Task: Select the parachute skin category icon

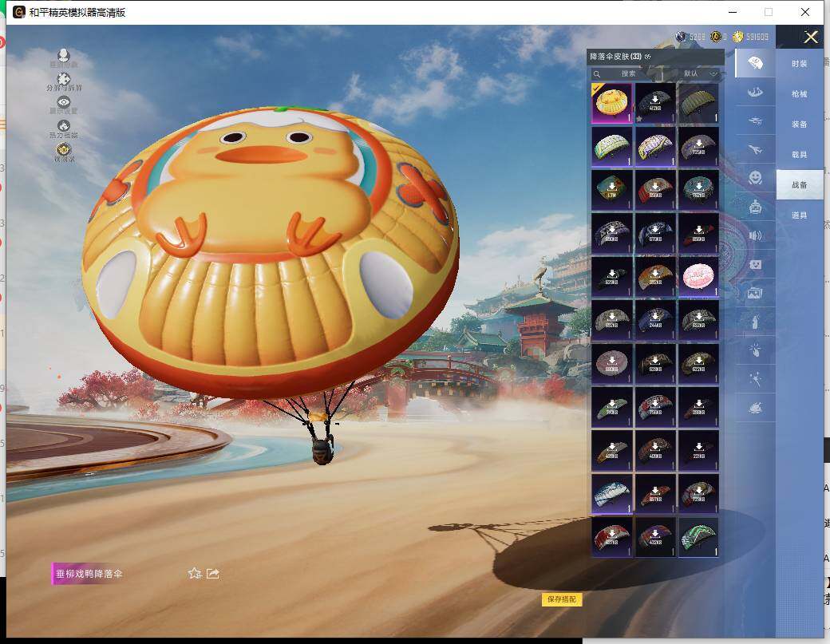Action: [x=755, y=62]
